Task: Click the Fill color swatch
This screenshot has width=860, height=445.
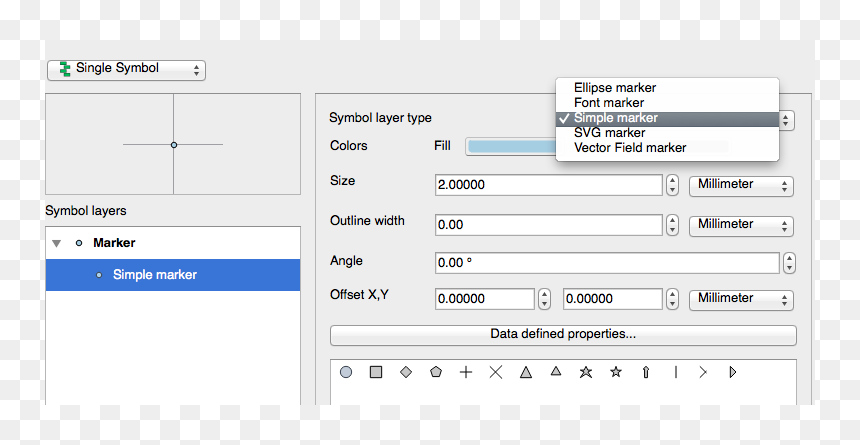Action: pos(511,146)
